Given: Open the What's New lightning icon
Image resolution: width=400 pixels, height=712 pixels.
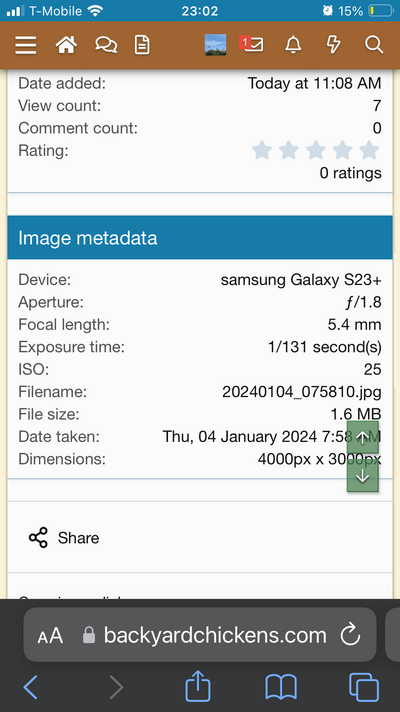Looking at the screenshot, I should [334, 45].
